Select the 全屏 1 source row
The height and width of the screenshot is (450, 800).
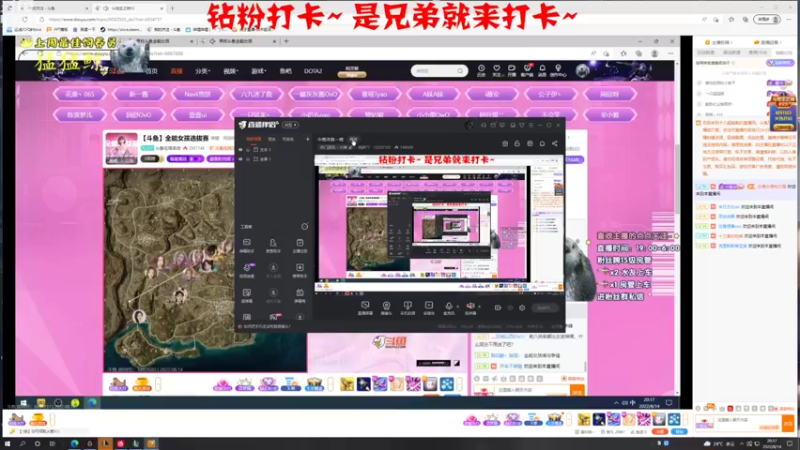click(x=273, y=159)
